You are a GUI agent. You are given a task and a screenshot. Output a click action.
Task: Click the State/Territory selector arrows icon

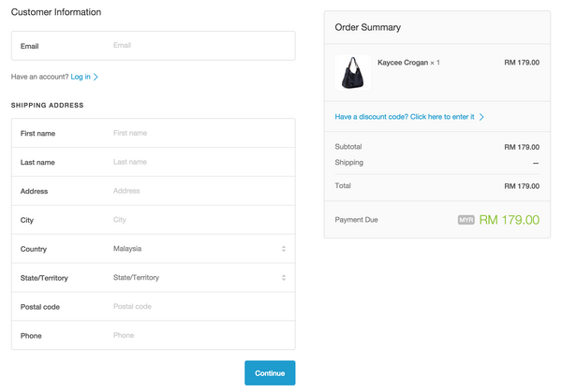click(x=283, y=278)
